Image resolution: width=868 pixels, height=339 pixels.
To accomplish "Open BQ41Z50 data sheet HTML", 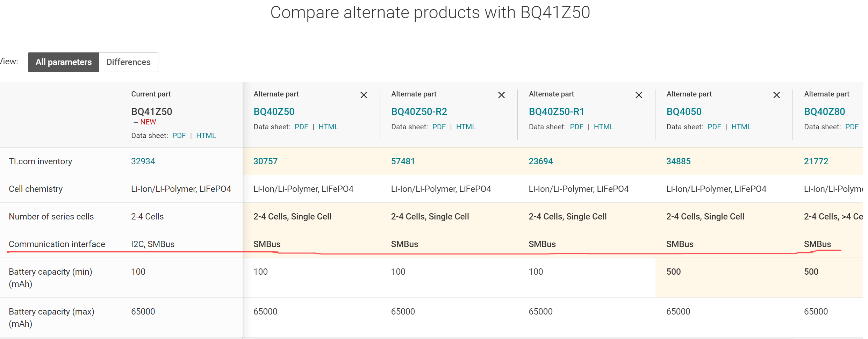I will tap(206, 136).
